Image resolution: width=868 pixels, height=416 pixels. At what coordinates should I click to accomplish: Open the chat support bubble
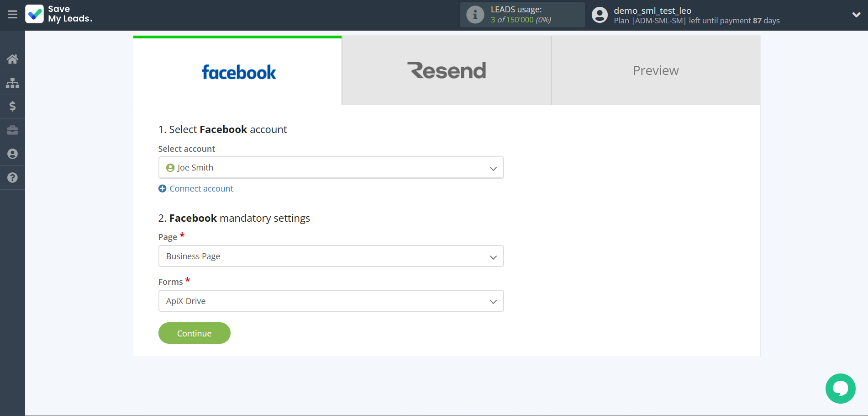840,388
